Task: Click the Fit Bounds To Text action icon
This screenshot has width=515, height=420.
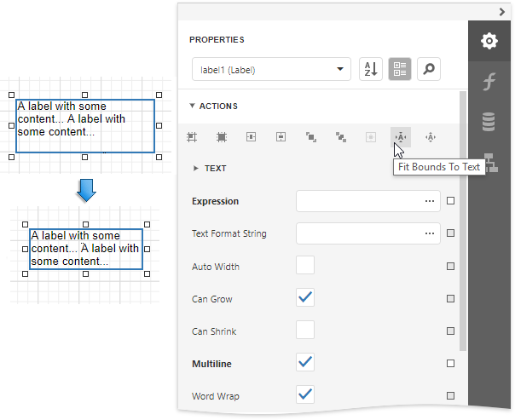Action: [400, 136]
